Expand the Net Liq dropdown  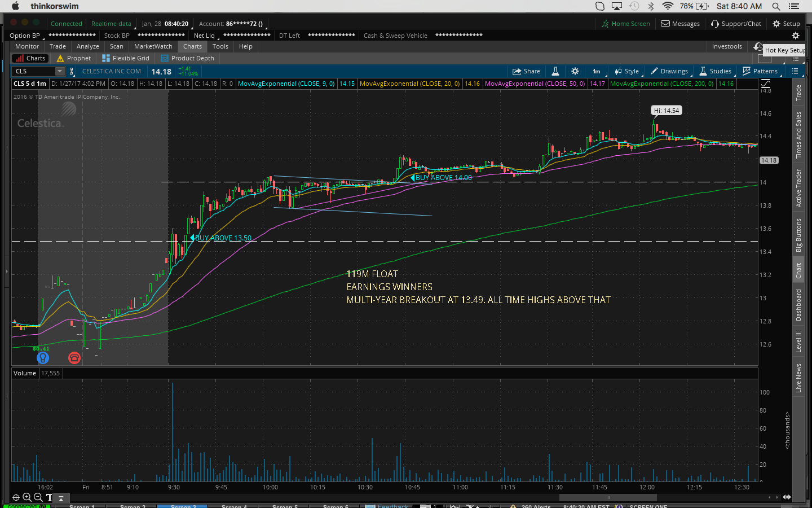coord(206,36)
